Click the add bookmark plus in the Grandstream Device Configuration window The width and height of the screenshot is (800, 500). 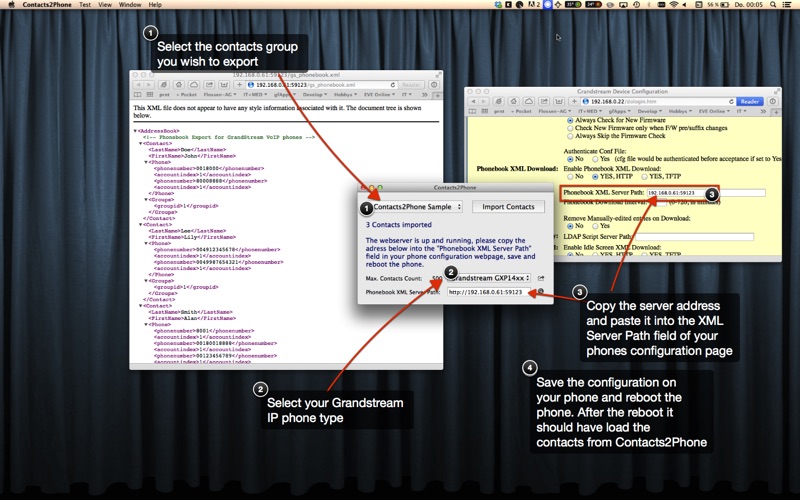pyautogui.click(x=574, y=102)
